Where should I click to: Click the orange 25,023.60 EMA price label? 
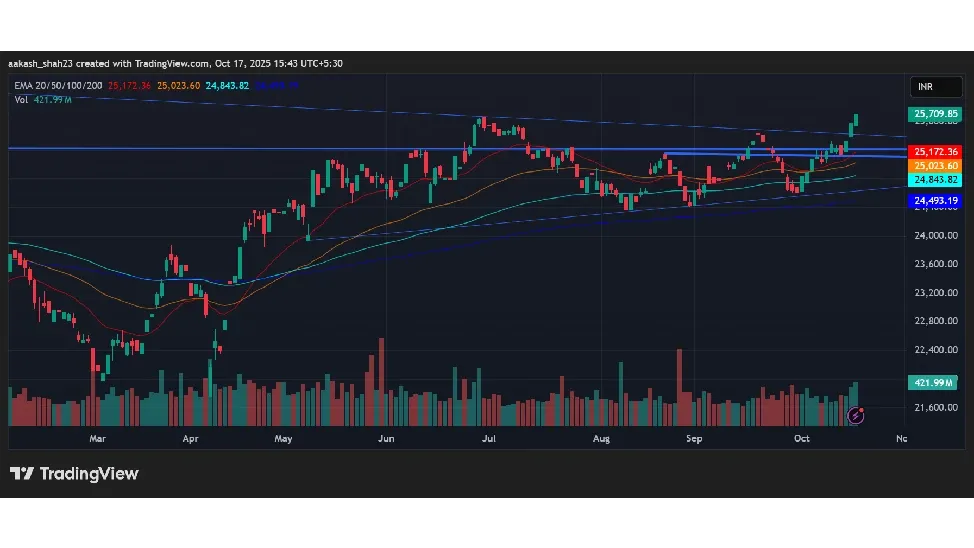[x=934, y=165]
